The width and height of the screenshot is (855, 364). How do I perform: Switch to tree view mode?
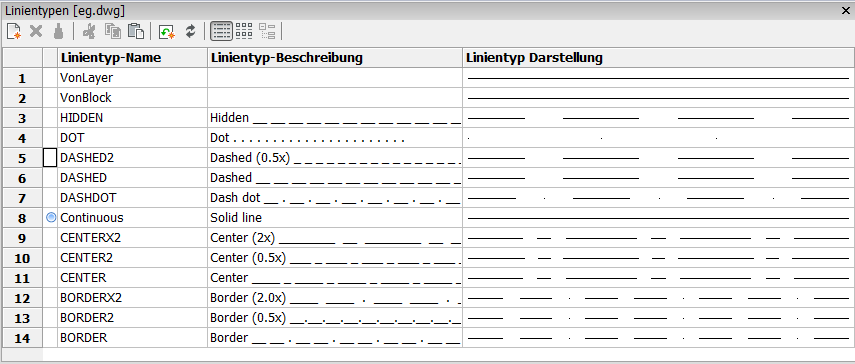coord(267,31)
